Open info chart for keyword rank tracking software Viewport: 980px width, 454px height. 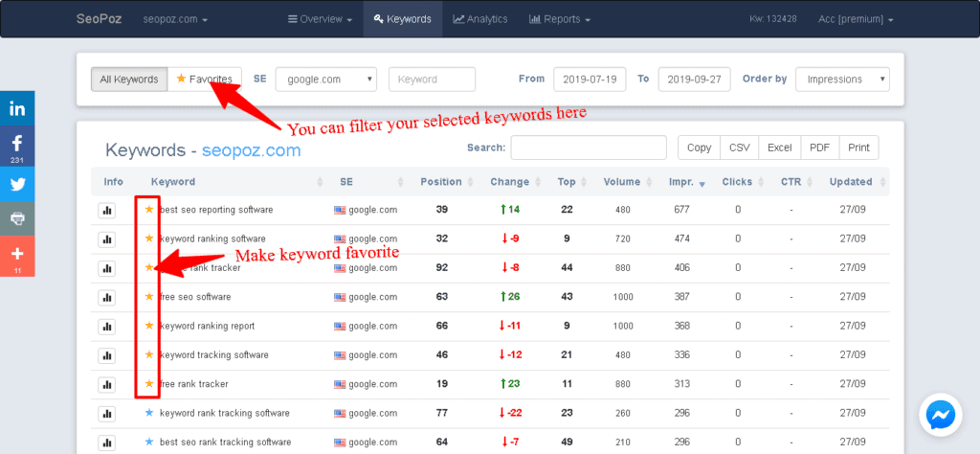coord(107,414)
